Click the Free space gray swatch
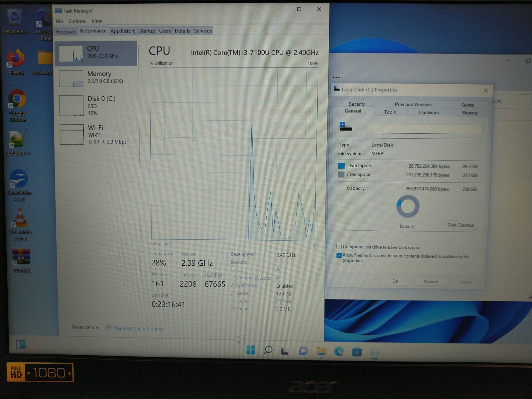This screenshot has width=532, height=399. click(x=341, y=174)
